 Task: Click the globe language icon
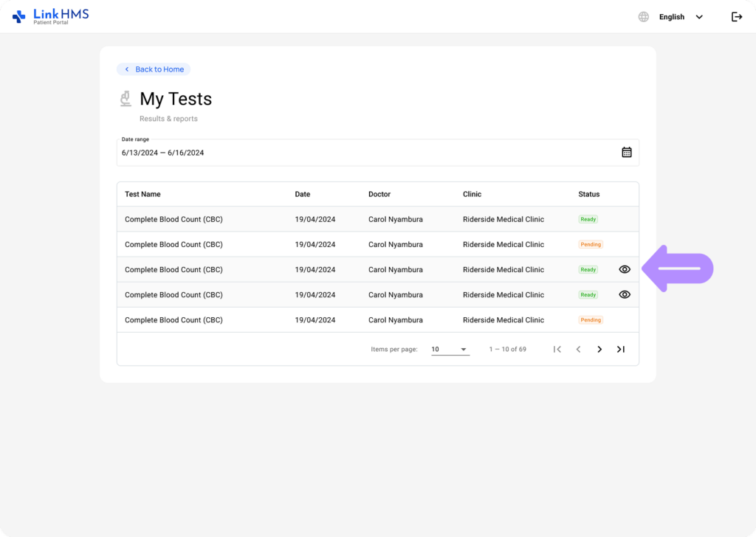(643, 17)
